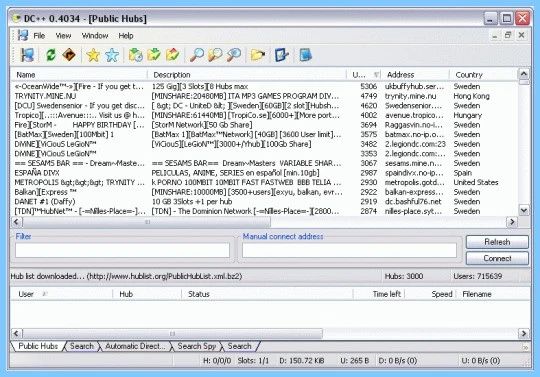
Task: Switch to the Automatic Direct... tab
Action: point(135,346)
